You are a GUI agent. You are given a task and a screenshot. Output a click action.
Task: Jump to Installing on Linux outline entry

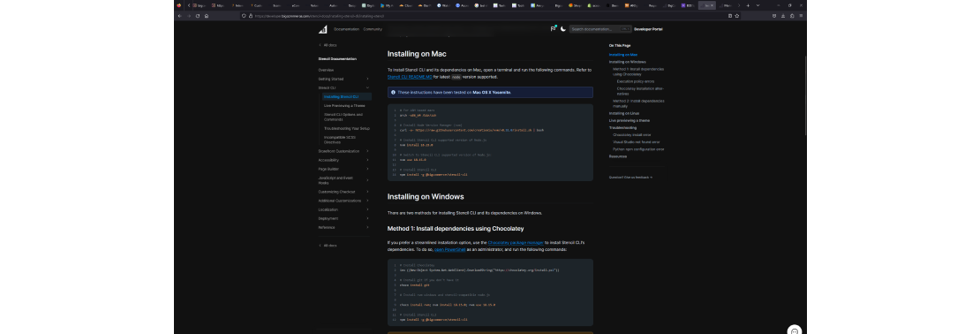(x=624, y=113)
